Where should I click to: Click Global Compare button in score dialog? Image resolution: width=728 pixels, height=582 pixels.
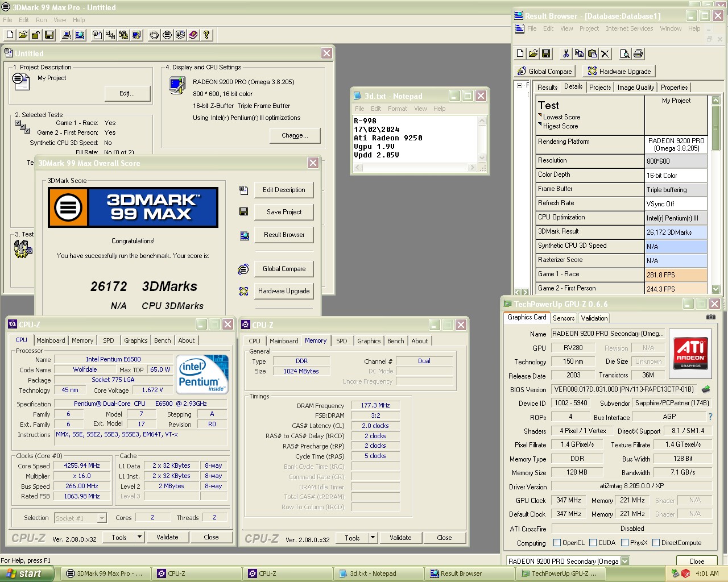pyautogui.click(x=284, y=269)
